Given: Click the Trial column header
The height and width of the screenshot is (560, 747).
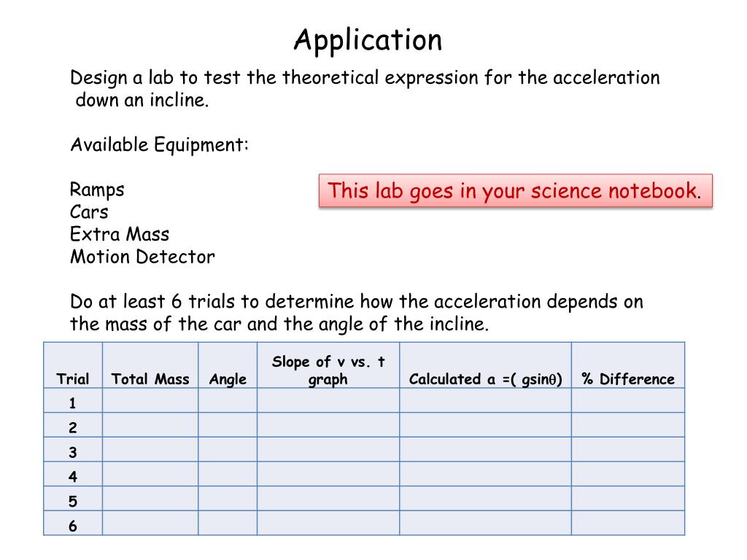Looking at the screenshot, I should (73, 379).
